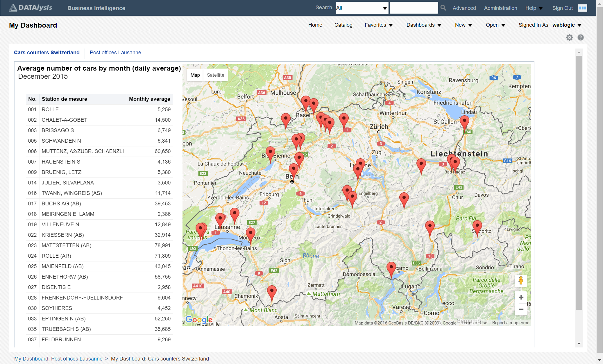Image resolution: width=603 pixels, height=364 pixels.
Task: Switch to Satellite map view
Action: pos(215,75)
